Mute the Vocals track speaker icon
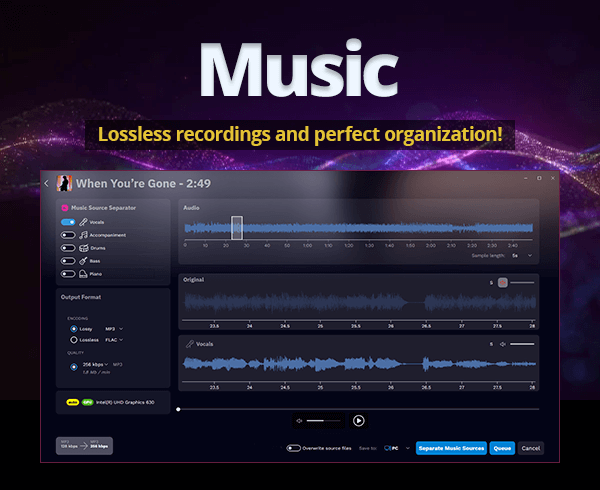 click(x=503, y=344)
